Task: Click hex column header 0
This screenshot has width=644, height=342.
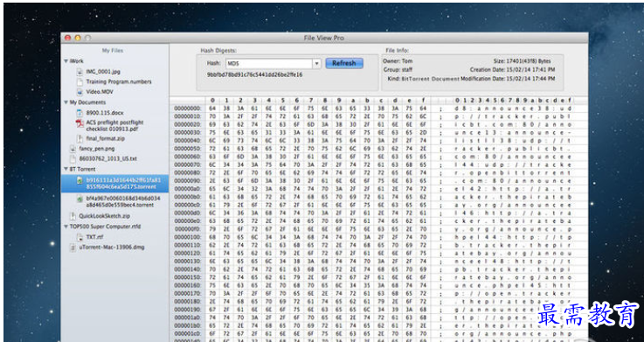Action: click(212, 101)
